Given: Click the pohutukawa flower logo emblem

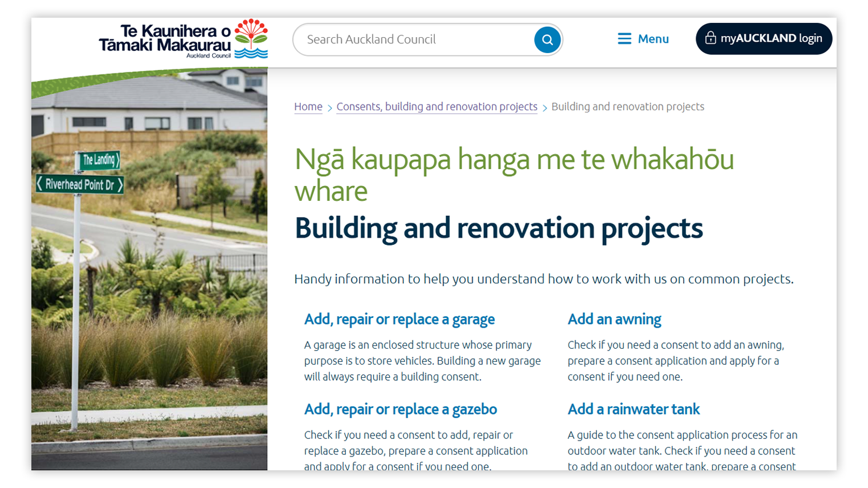Looking at the screenshot, I should [251, 38].
